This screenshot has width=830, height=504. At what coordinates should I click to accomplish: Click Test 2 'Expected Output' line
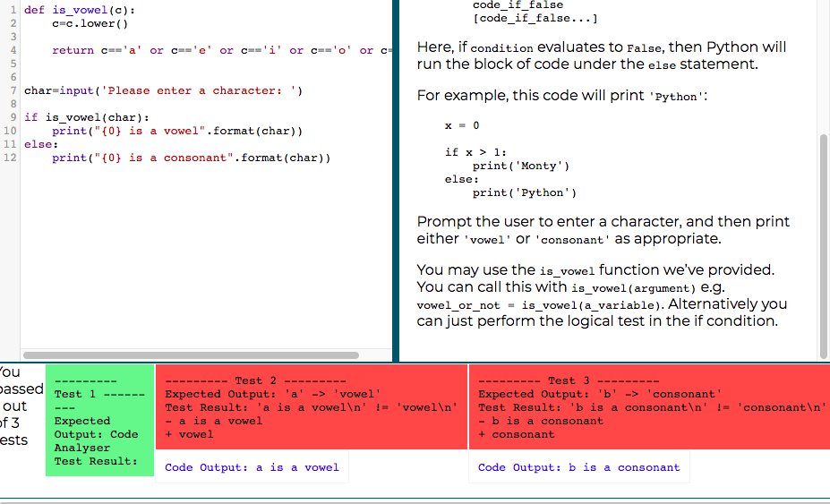(272, 394)
